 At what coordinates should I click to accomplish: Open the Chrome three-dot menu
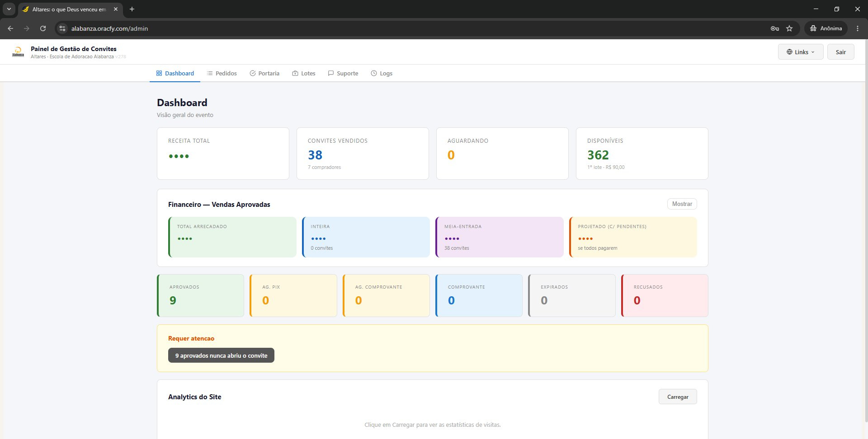(858, 28)
